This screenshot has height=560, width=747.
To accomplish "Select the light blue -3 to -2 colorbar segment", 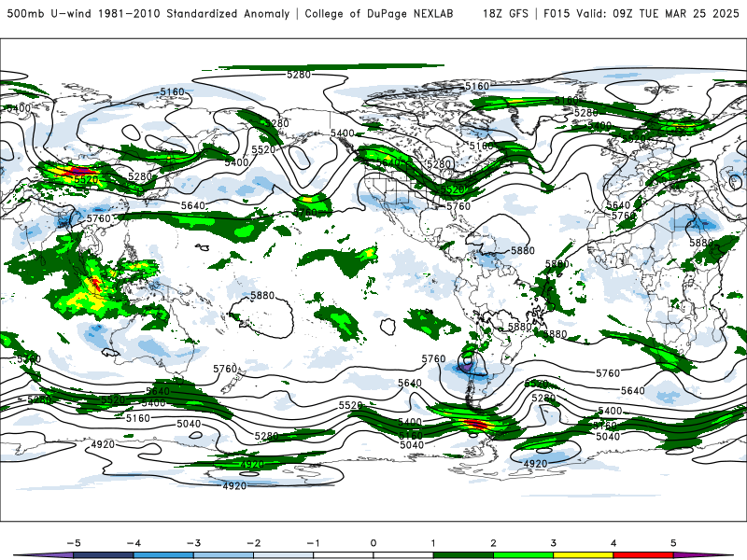I will 223,555.
